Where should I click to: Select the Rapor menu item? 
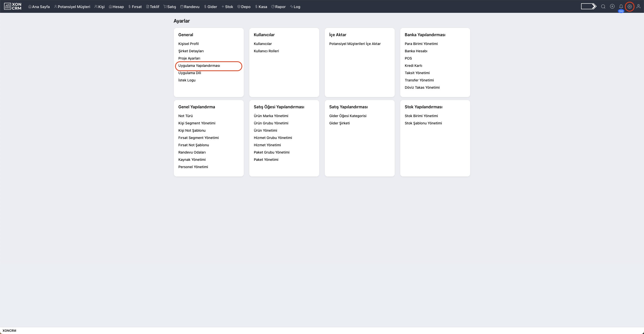click(x=278, y=7)
